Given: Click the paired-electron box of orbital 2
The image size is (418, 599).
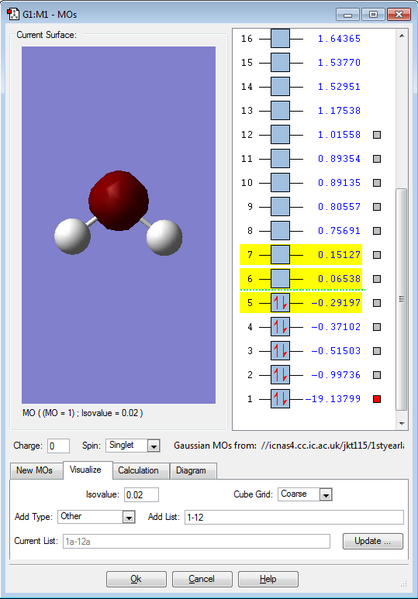Looking at the screenshot, I should (280, 375).
